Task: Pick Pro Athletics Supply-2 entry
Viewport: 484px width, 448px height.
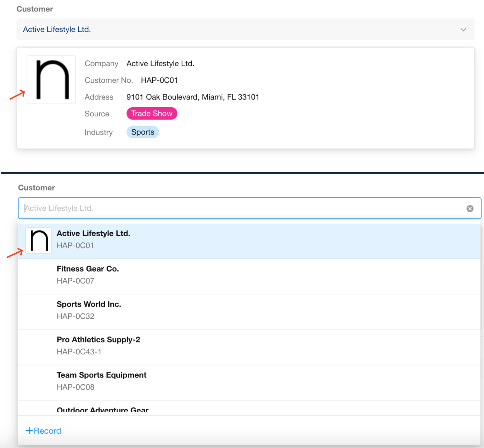Action: tap(98, 340)
